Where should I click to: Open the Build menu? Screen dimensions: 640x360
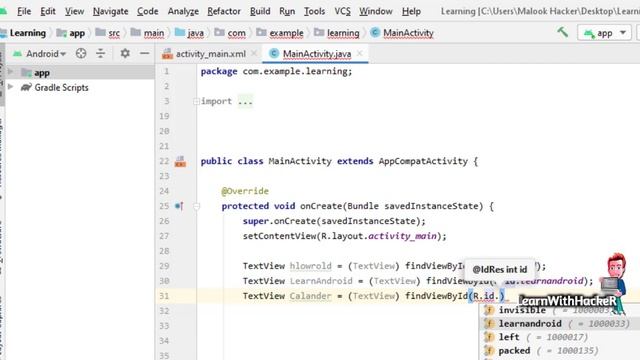pyautogui.click(x=260, y=11)
